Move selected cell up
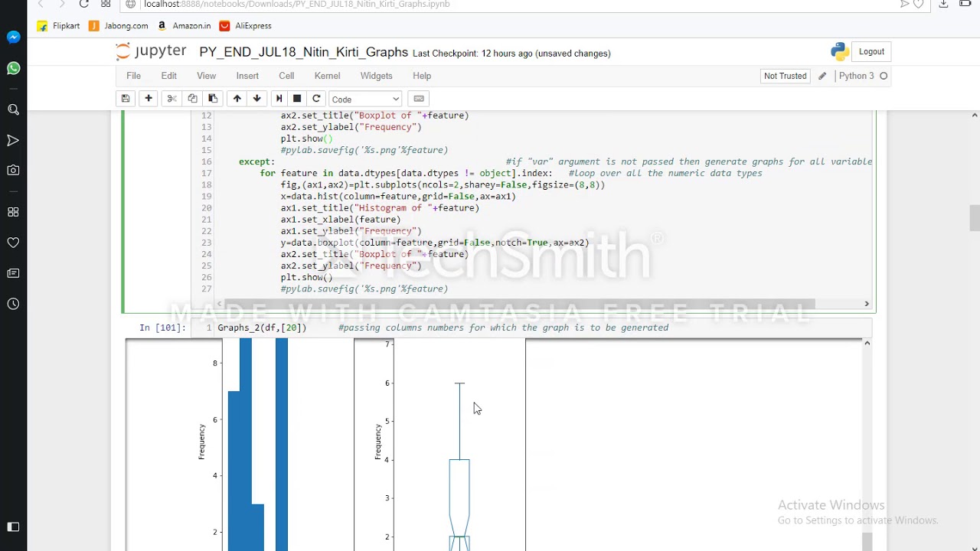Viewport: 980px width, 551px height. (x=237, y=99)
